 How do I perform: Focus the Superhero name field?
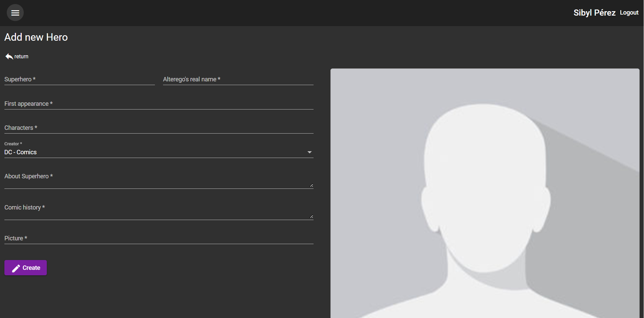tap(80, 79)
